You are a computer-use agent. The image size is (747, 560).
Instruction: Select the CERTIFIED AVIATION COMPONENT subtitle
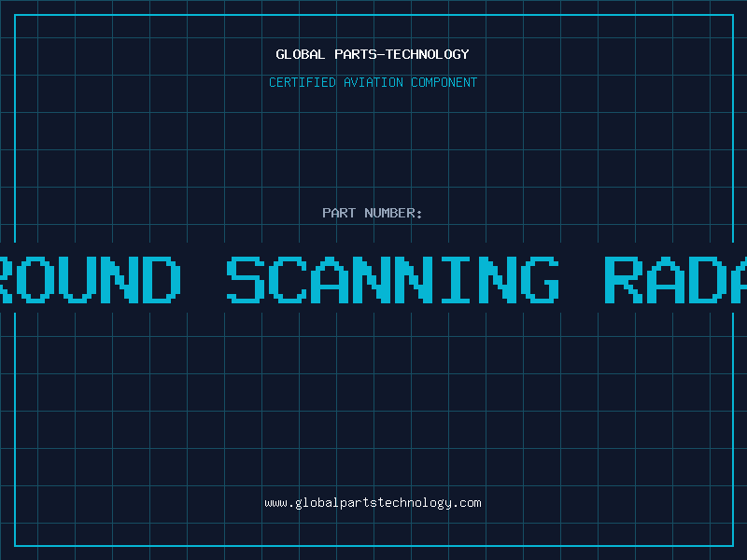[373, 82]
